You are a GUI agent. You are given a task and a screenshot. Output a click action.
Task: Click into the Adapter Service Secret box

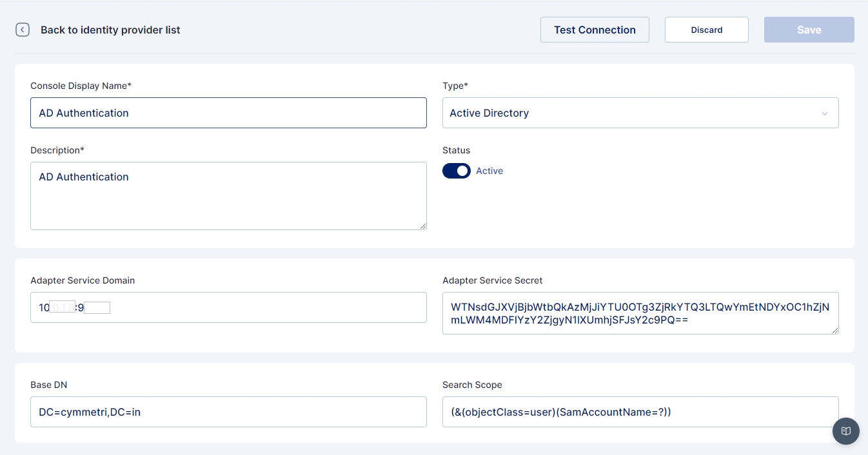point(640,313)
